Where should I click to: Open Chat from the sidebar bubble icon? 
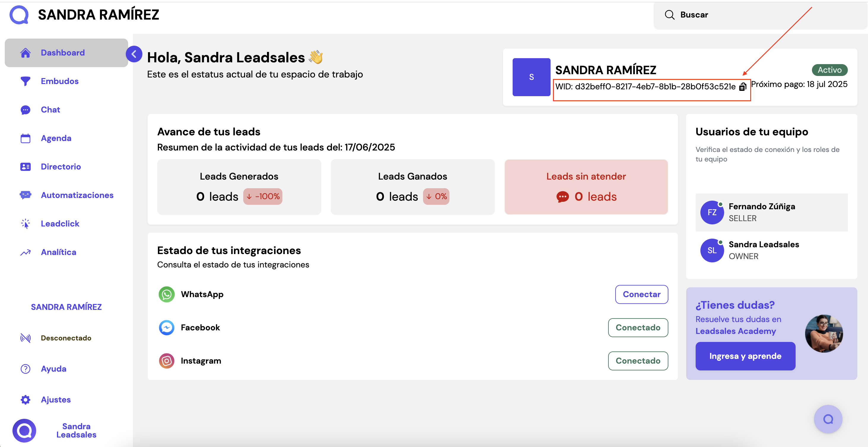click(25, 110)
